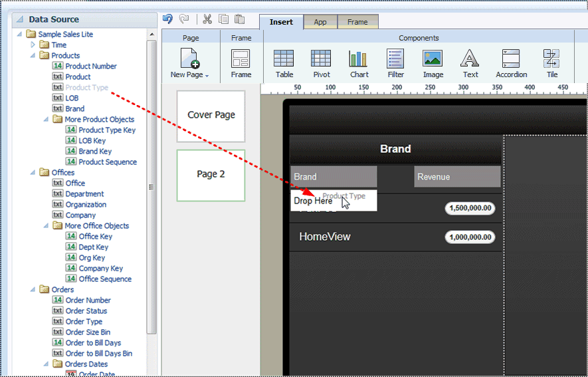The width and height of the screenshot is (588, 377).
Task: Switch to the App tab
Action: [320, 22]
